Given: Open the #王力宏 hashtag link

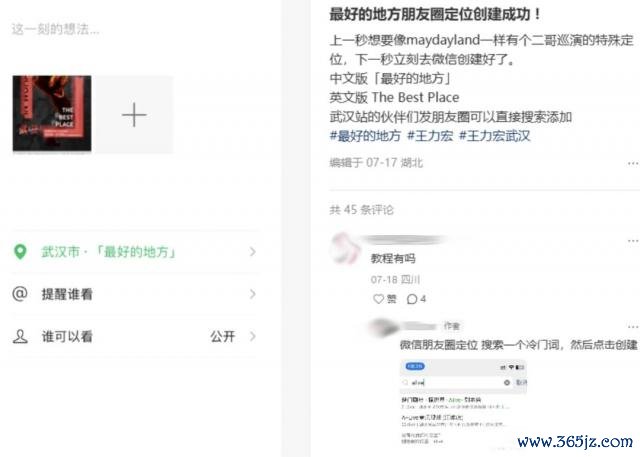Looking at the screenshot, I should [430, 135].
